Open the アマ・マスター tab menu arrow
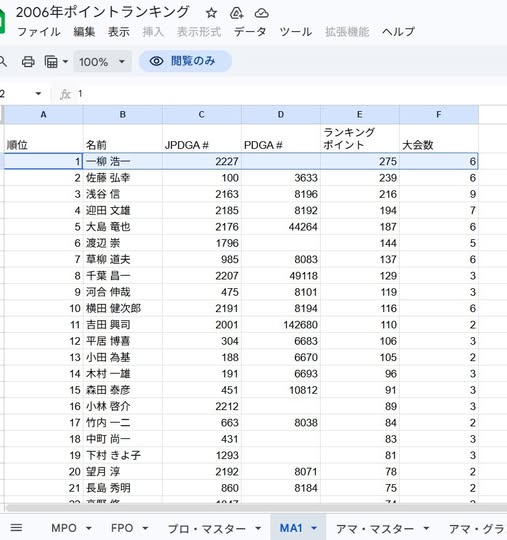 click(x=426, y=528)
